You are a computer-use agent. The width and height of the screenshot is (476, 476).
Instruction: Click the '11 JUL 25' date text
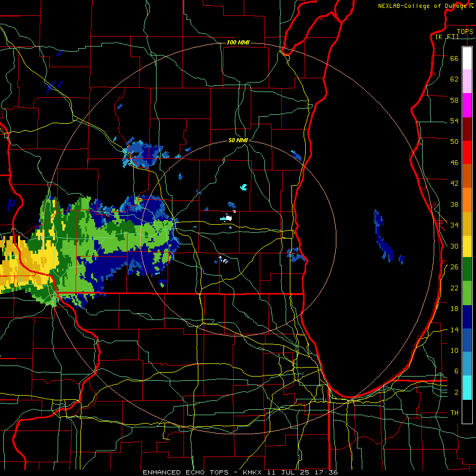[x=288, y=472]
